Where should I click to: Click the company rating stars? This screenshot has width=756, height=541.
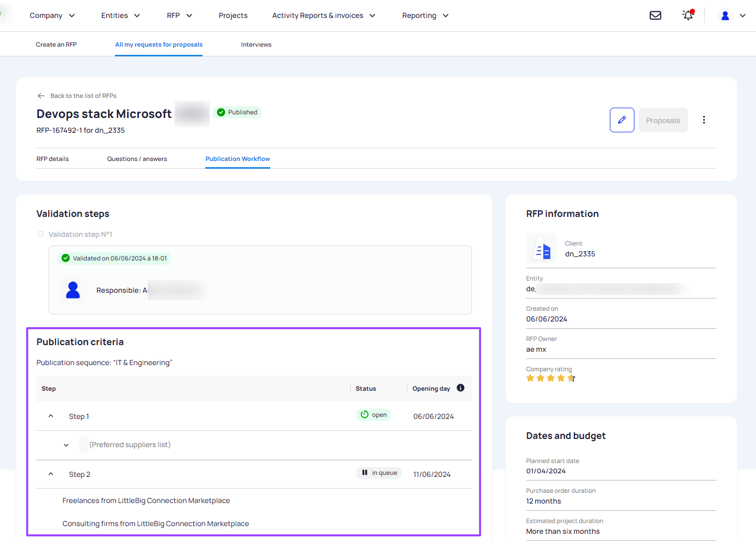(x=550, y=378)
